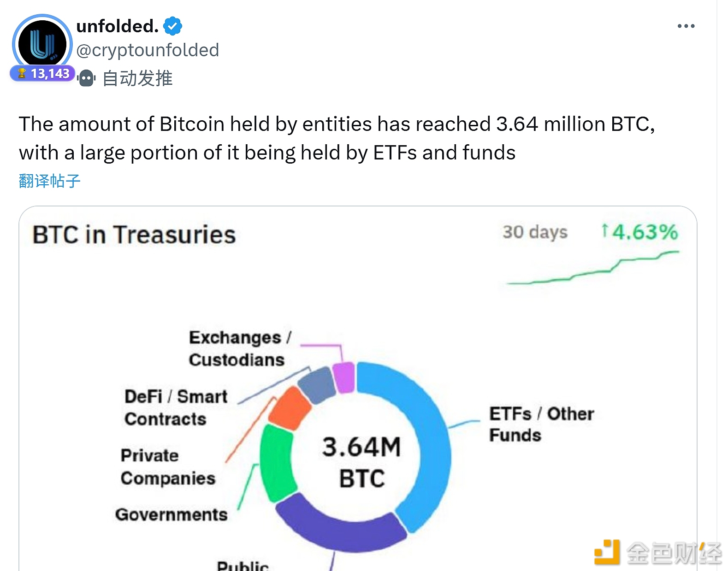This screenshot has height=571, width=728.
Task: Click the BTC in Treasuries chart title
Action: (x=134, y=235)
